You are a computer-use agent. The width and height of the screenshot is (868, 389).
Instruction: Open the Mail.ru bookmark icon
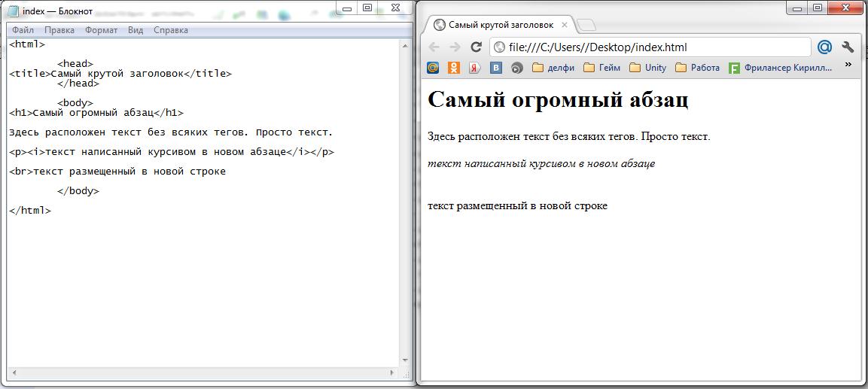pyautogui.click(x=434, y=68)
